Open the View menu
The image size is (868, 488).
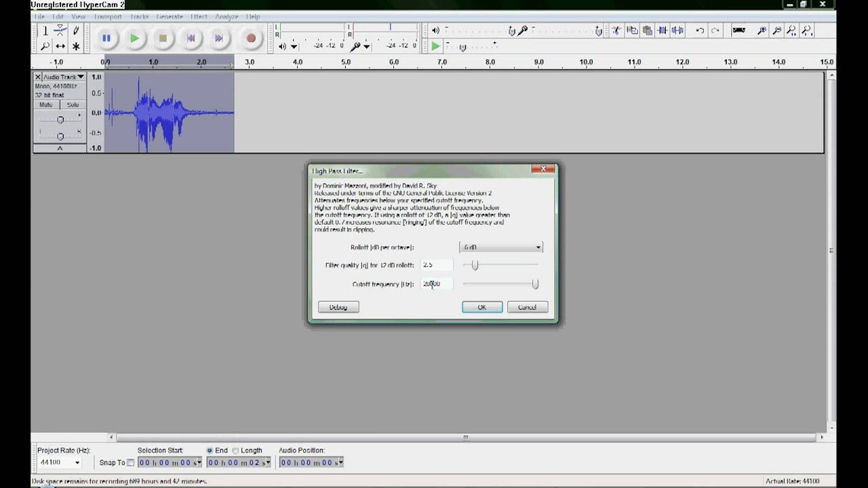click(x=78, y=16)
